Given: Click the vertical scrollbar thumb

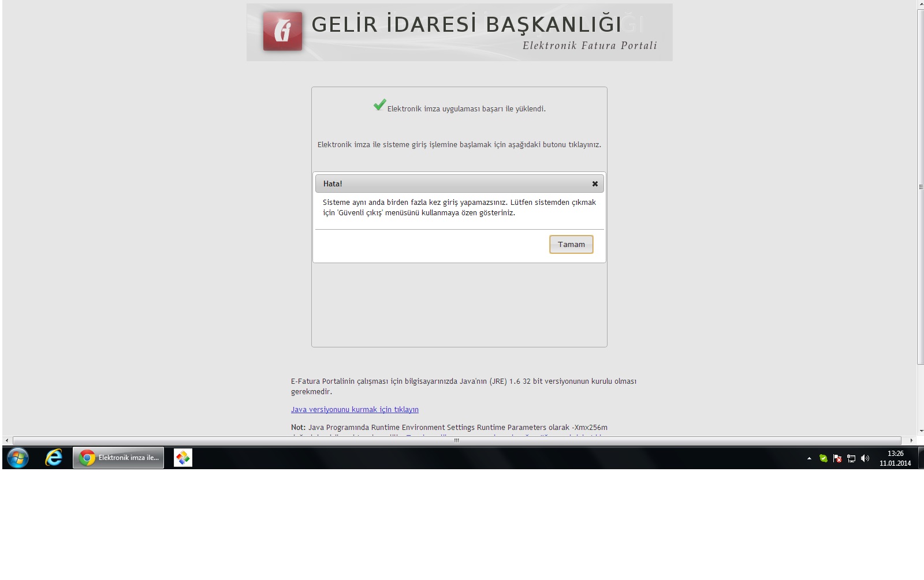Looking at the screenshot, I should click(x=920, y=186).
